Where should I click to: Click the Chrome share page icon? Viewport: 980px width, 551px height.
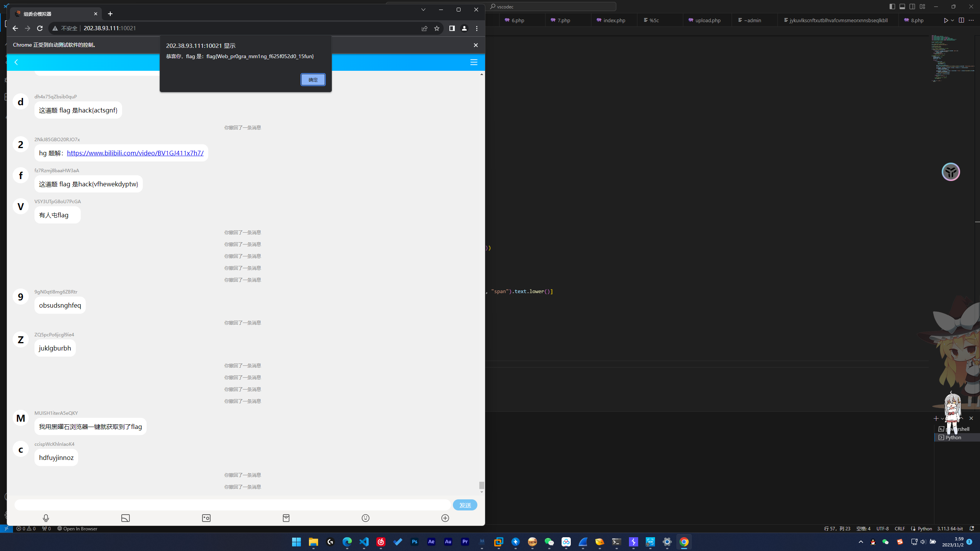[425, 28]
